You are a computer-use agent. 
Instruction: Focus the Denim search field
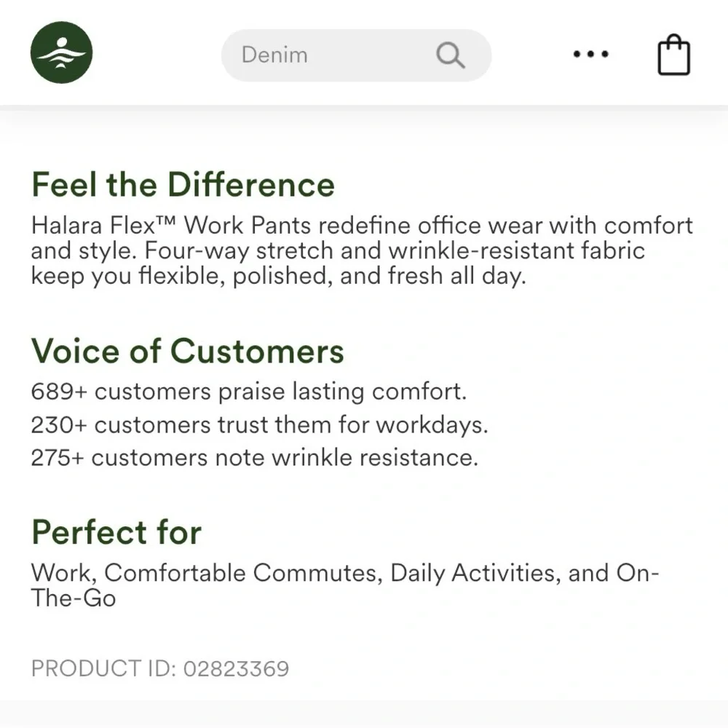pyautogui.click(x=335, y=55)
